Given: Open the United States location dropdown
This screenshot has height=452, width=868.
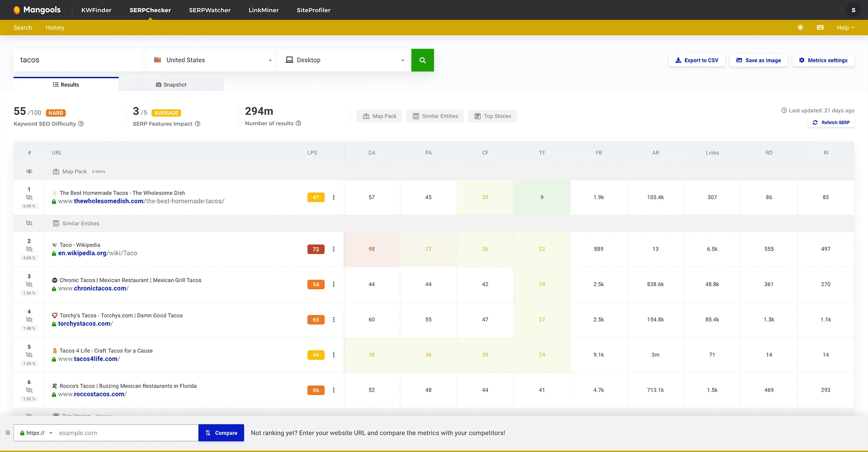Looking at the screenshot, I should point(211,60).
